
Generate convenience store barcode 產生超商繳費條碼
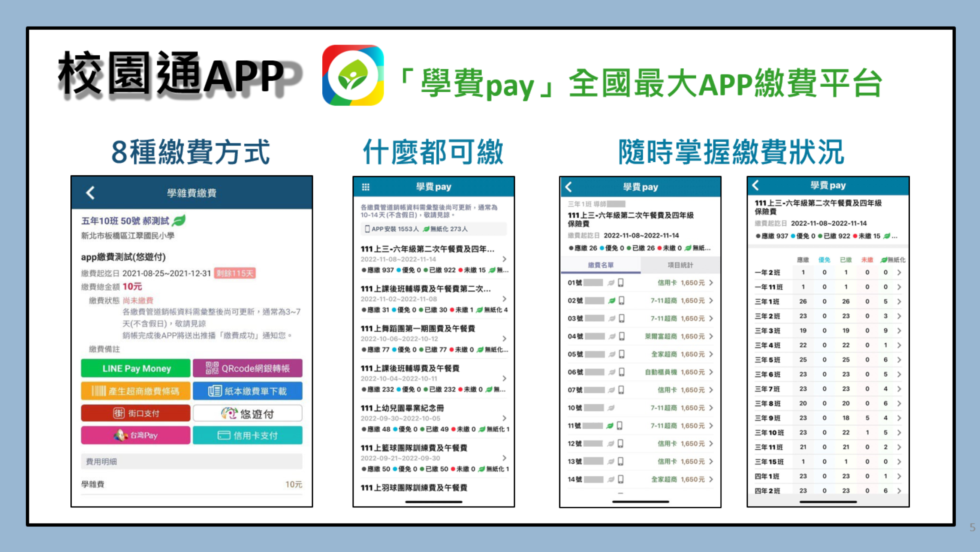coord(135,391)
